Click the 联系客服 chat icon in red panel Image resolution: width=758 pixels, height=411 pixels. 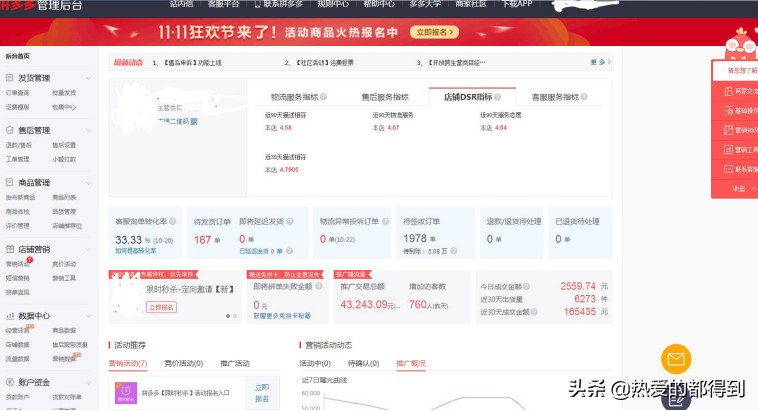[729, 169]
